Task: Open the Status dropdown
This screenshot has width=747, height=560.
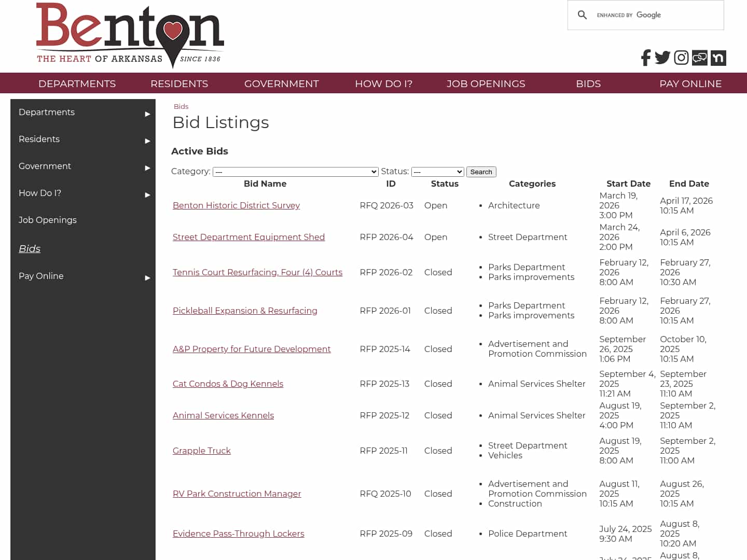Action: pos(437,172)
